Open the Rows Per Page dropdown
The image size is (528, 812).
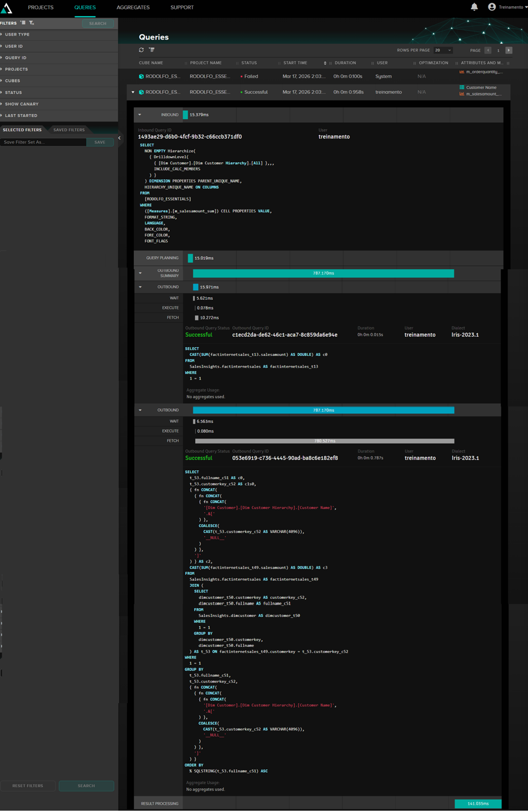tap(443, 50)
